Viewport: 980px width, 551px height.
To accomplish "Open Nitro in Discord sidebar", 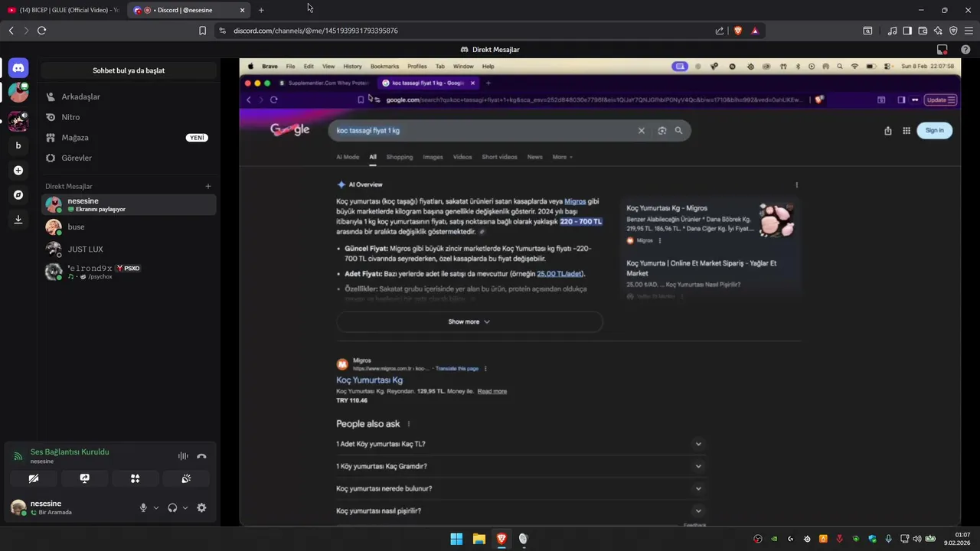I will pos(129,117).
